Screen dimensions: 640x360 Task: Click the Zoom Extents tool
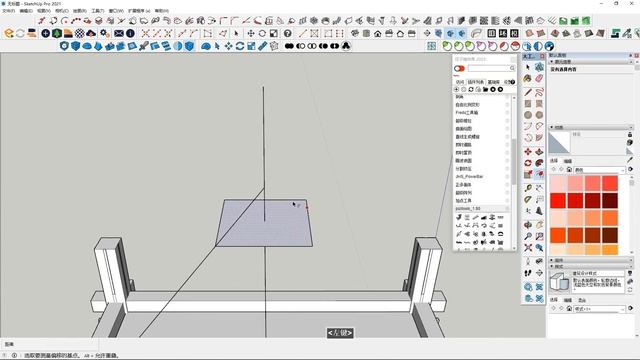(x=528, y=248)
